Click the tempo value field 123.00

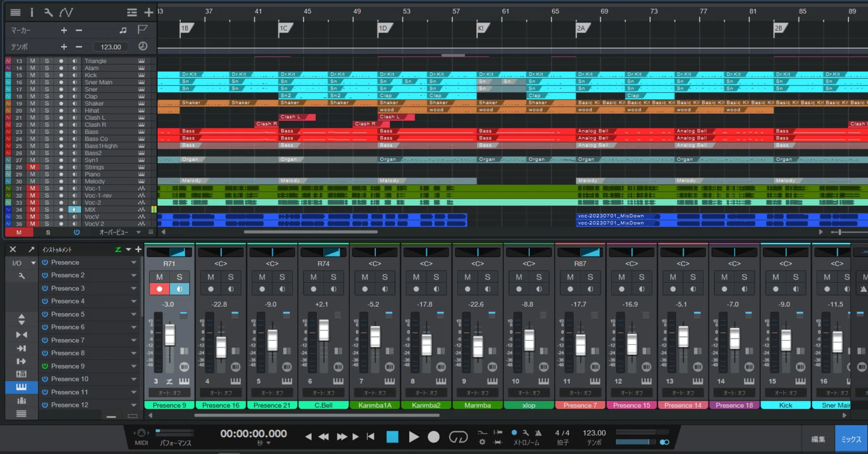point(111,47)
